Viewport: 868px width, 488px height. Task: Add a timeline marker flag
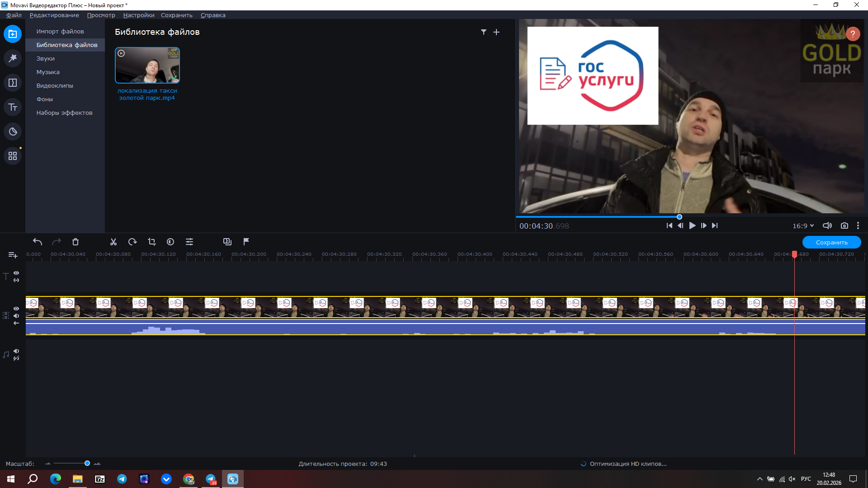pyautogui.click(x=246, y=242)
